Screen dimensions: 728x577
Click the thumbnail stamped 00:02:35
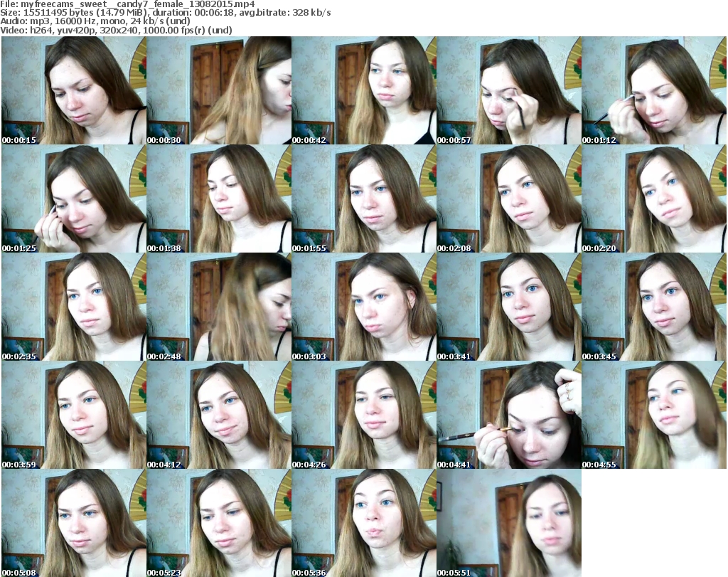click(x=74, y=307)
